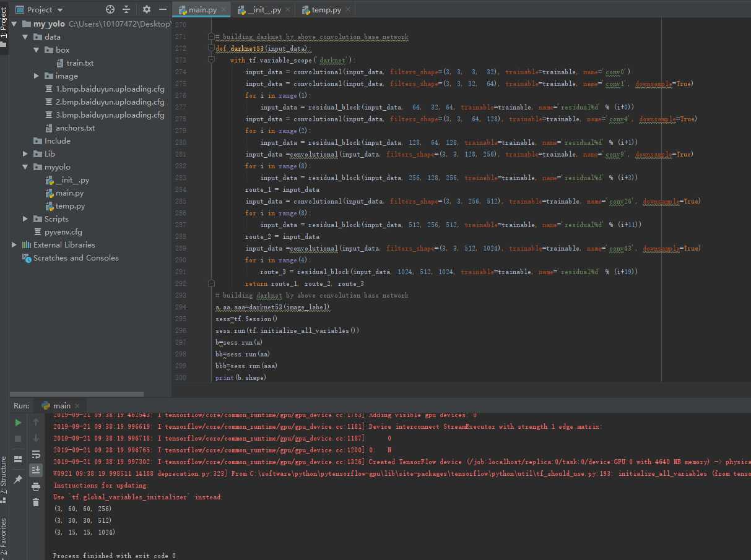Collapse the myyolo folder arrow
Viewport: 751px width, 560px height.
pyautogui.click(x=25, y=167)
